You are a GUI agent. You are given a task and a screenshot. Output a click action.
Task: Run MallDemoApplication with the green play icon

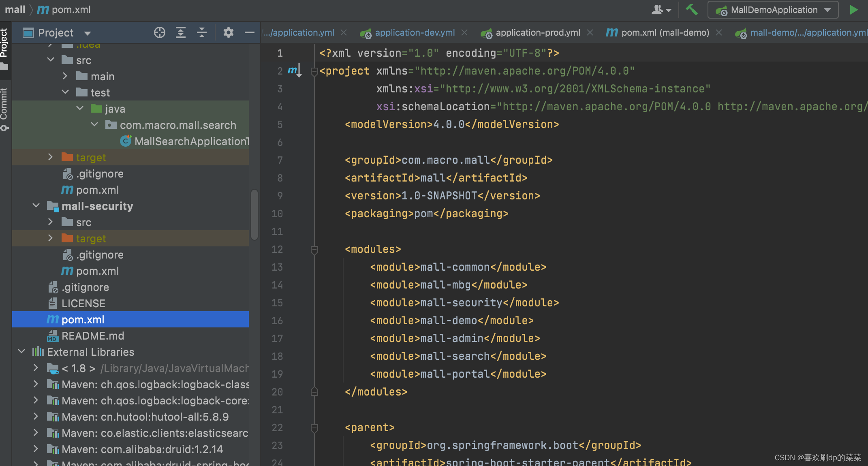point(853,9)
